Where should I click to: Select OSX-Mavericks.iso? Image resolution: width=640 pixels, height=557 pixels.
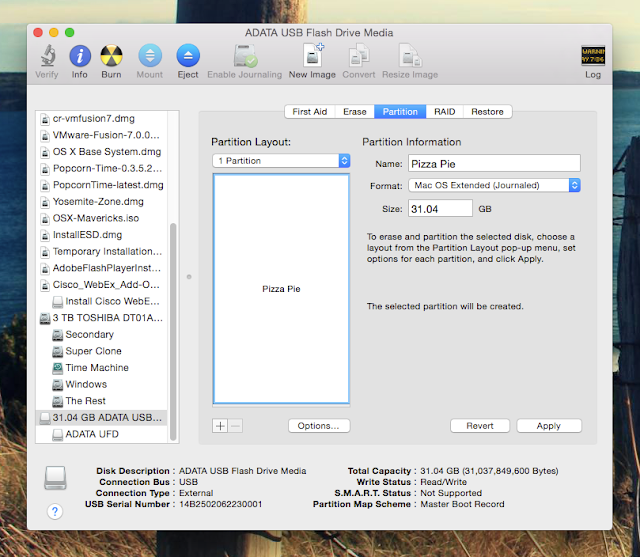coord(101,218)
